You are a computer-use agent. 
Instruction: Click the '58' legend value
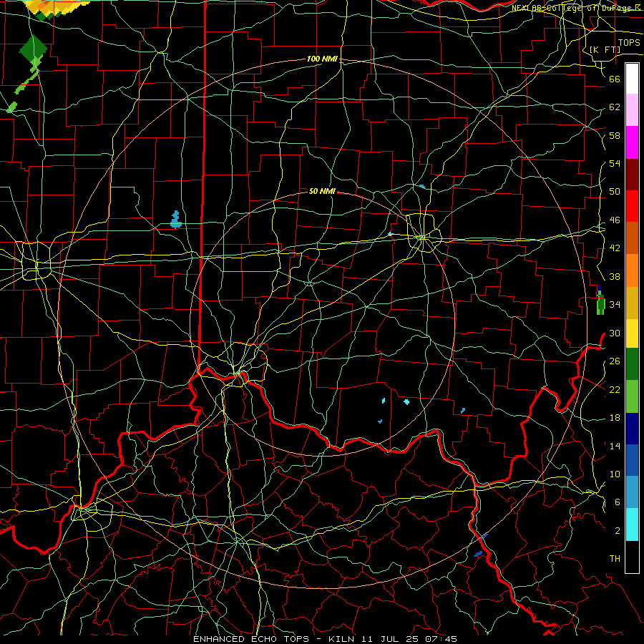tap(615, 135)
